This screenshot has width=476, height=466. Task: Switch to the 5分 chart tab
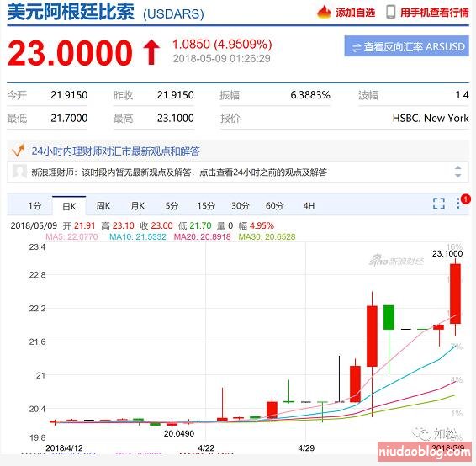coord(172,206)
